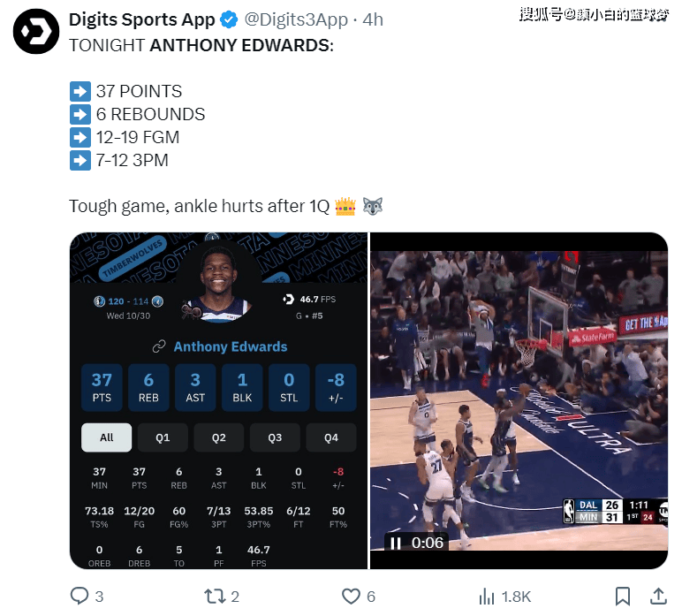Open the Anthony Edwards stat card image
The width and height of the screenshot is (682, 616).
pos(219,400)
